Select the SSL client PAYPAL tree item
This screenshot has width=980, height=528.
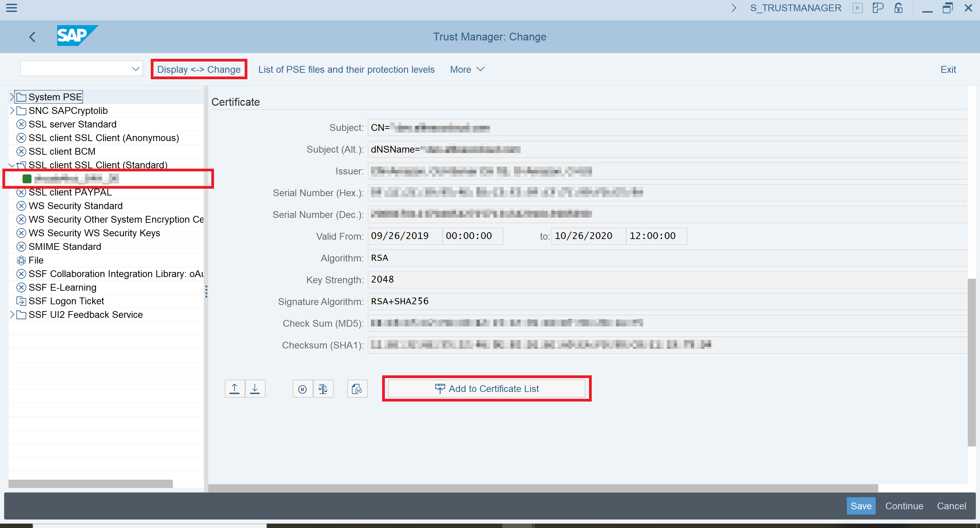point(69,192)
